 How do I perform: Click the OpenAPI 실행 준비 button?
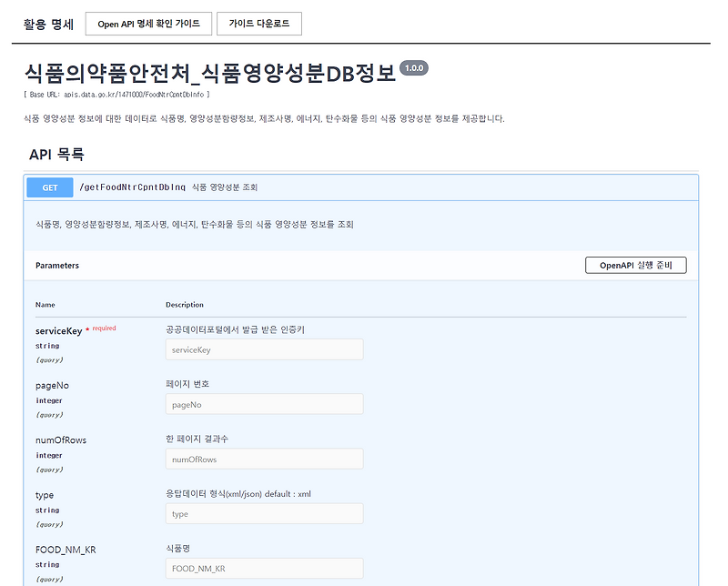point(637,265)
